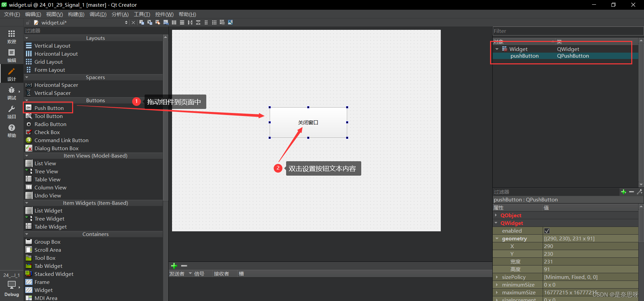Apply Lay Out Horizontally from toolbar
The width and height of the screenshot is (644, 301).
174,22
